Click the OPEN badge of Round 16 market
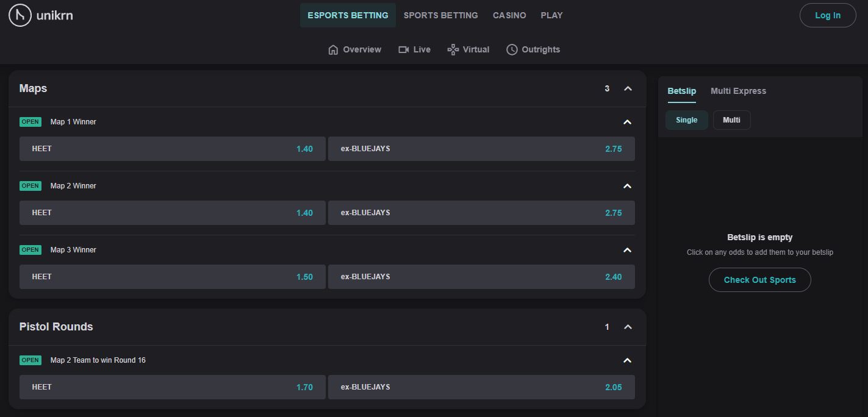868x417 pixels. click(30, 360)
